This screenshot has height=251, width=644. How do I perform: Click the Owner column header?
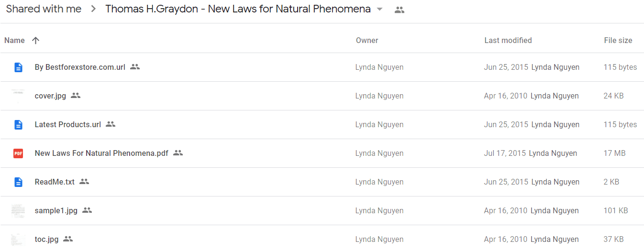tap(367, 41)
